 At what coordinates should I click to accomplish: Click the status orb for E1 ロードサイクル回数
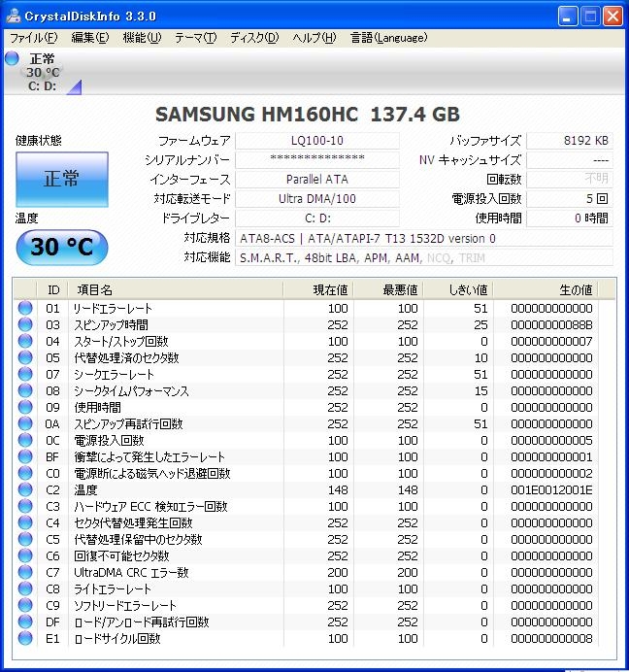pyautogui.click(x=25, y=638)
